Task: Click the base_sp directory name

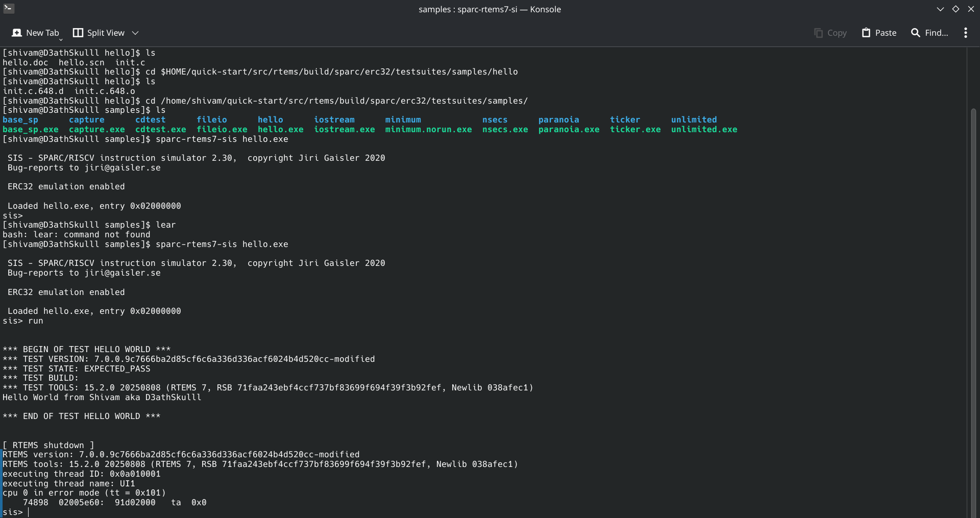Action: coord(20,120)
